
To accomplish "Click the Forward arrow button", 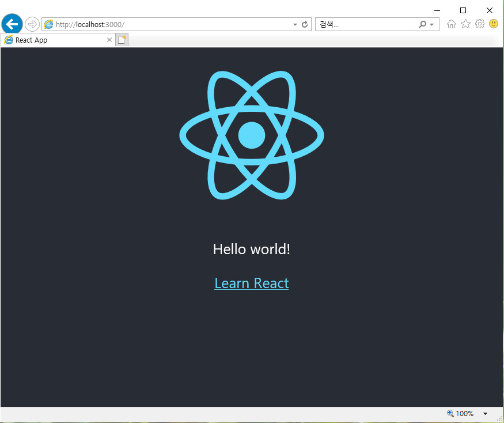I will [32, 24].
